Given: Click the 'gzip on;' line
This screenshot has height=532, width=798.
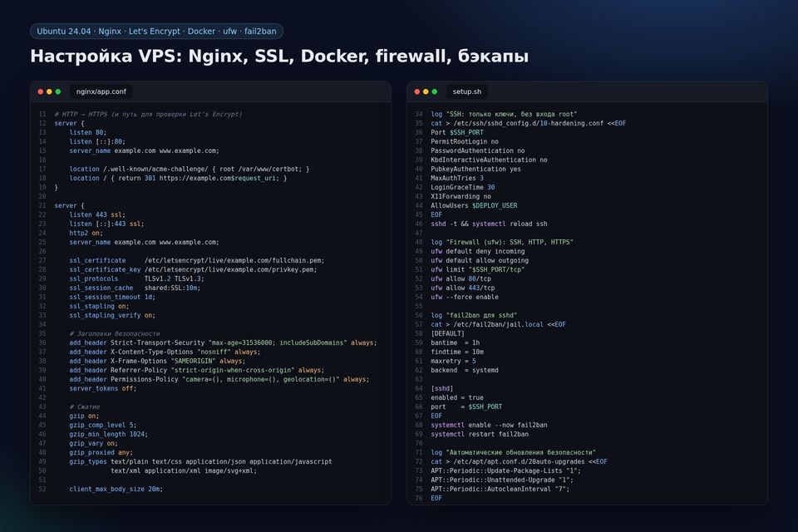Looking at the screenshot, I should click(x=84, y=416).
